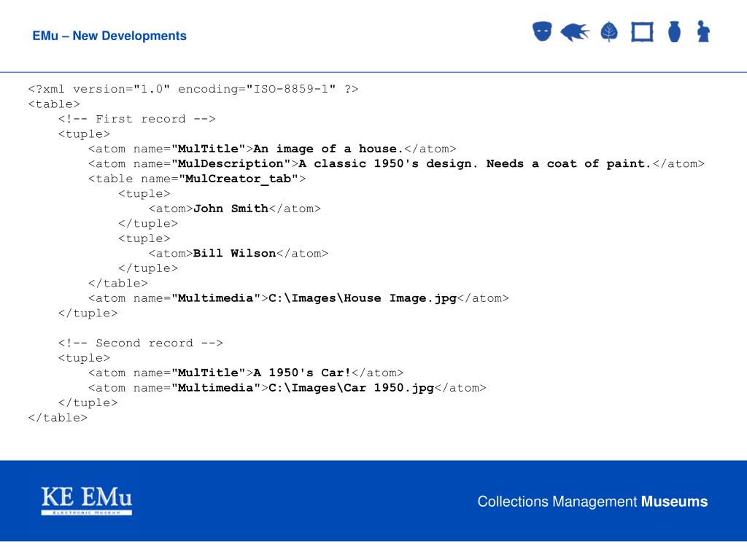
Task: Click the mask icon in header
Action: click(x=542, y=32)
